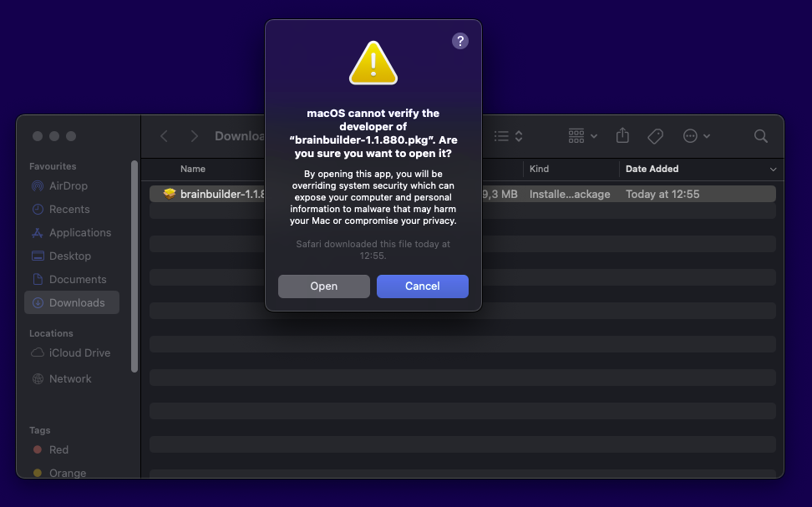Click the sidebar scrollbar
The width and height of the screenshot is (812, 507).
tap(134, 267)
